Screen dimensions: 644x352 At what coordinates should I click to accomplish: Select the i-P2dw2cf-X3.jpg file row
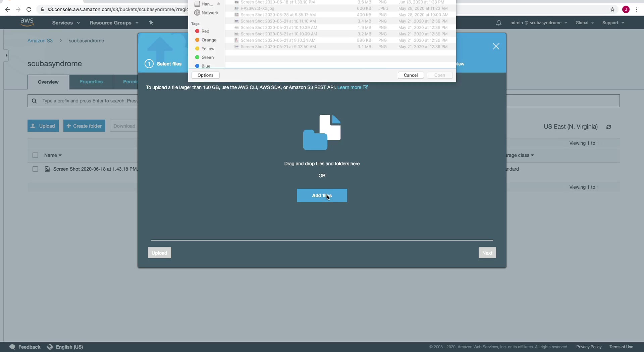[x=340, y=8]
